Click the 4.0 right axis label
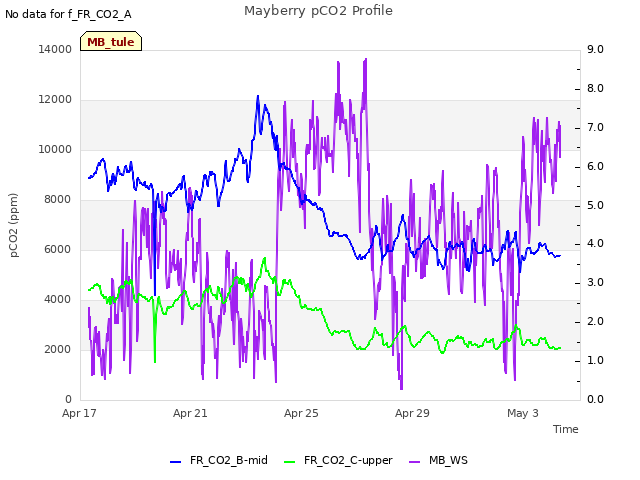Screen dimensions: 640x480 (595, 244)
